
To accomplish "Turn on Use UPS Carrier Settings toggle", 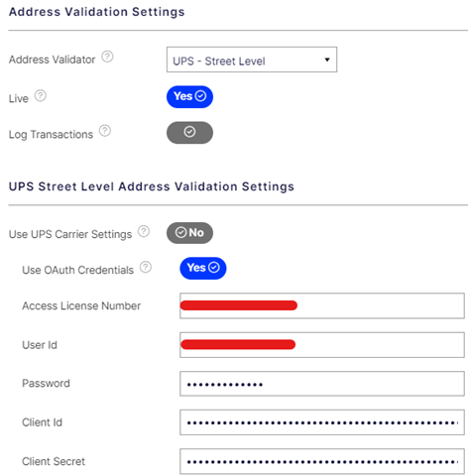I will coord(189,233).
